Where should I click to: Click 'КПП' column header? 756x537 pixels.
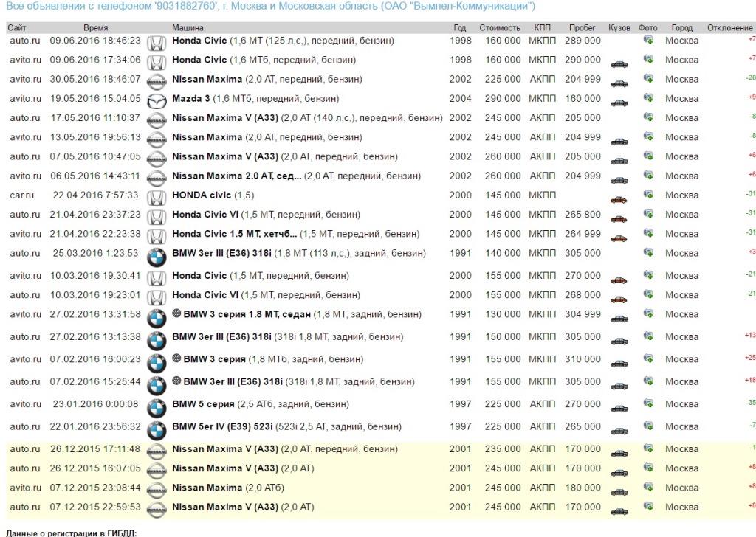(x=543, y=28)
